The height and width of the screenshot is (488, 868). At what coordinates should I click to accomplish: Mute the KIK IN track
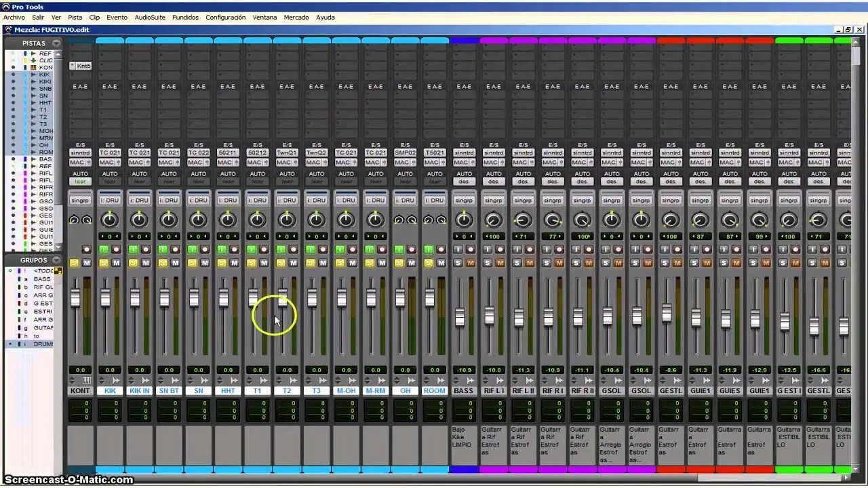(145, 263)
